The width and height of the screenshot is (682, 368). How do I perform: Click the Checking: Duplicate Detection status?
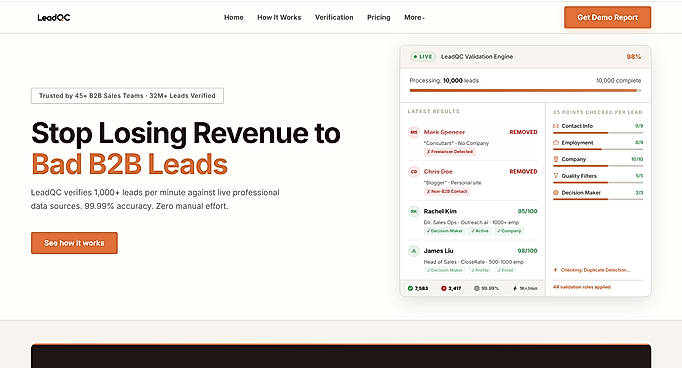[595, 270]
